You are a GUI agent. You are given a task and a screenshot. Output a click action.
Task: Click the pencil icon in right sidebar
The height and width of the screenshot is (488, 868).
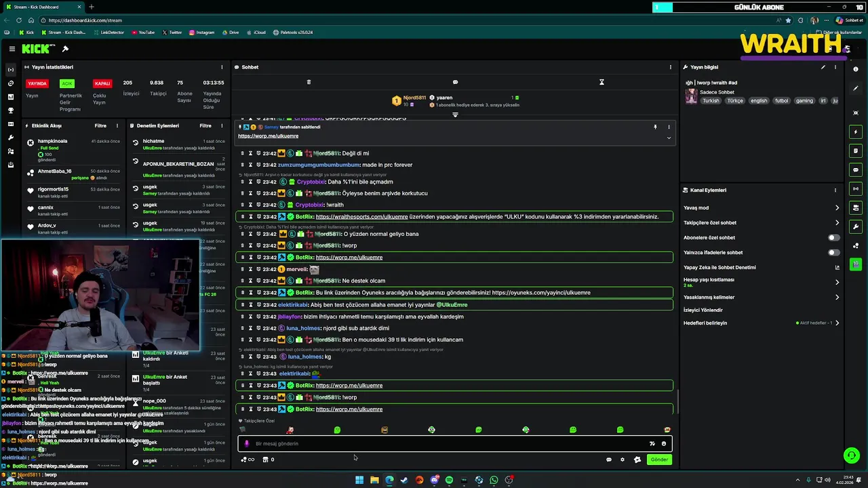coord(856,88)
